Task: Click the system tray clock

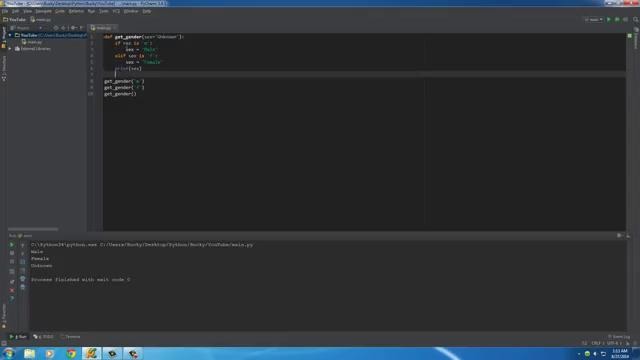Action: click(620, 353)
